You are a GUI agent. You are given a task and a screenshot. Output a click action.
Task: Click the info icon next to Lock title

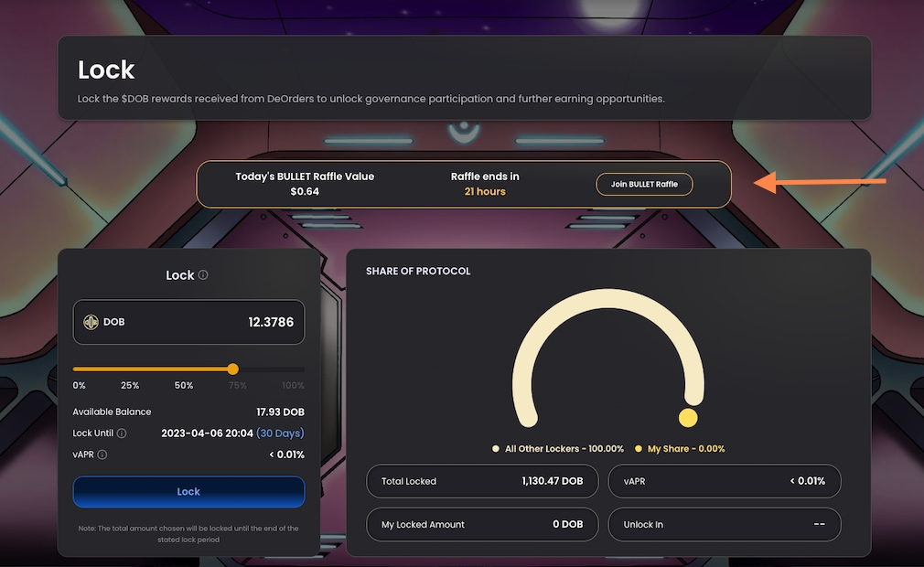click(x=203, y=275)
